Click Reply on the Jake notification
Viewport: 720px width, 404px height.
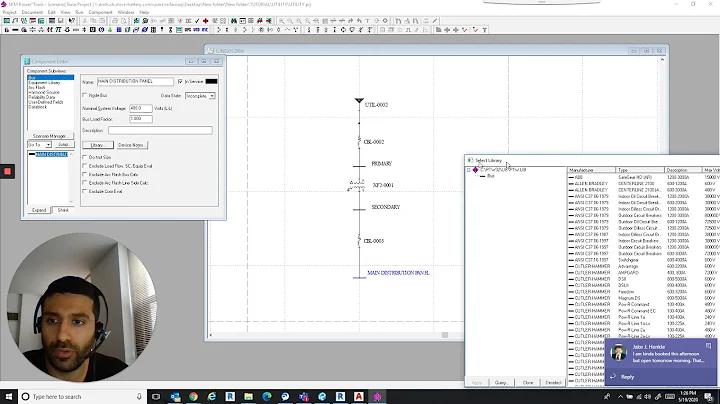[x=627, y=377]
